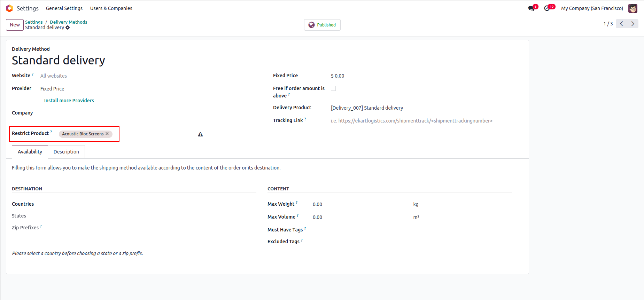The image size is (644, 300).
Task: Open the activities clock icon
Action: (547, 8)
